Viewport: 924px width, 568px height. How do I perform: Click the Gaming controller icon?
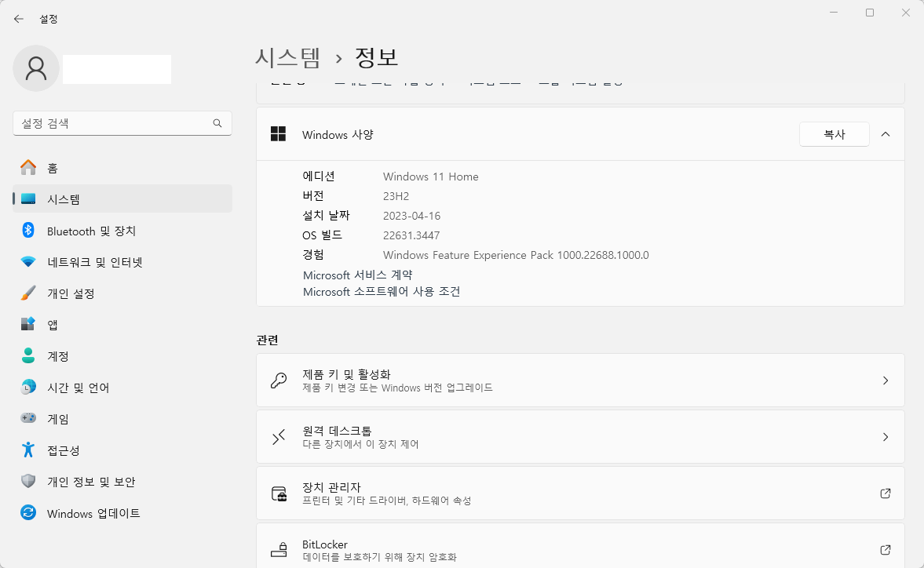coord(28,418)
